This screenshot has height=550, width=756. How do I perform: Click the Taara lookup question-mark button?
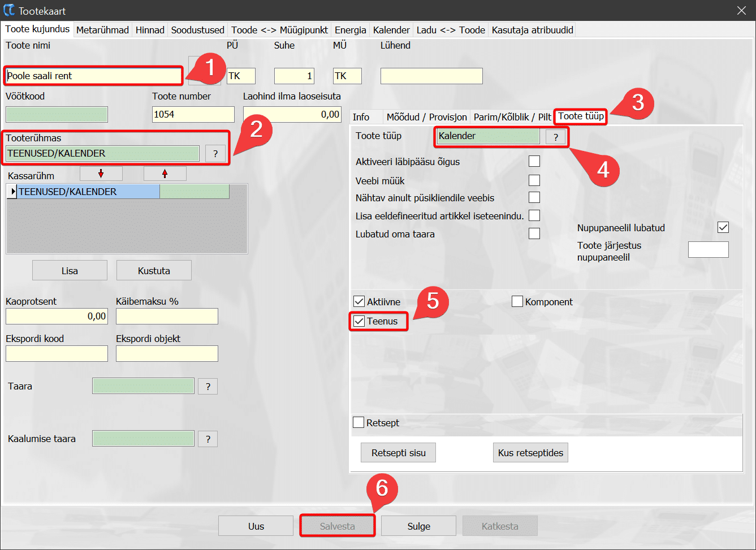pos(208,387)
